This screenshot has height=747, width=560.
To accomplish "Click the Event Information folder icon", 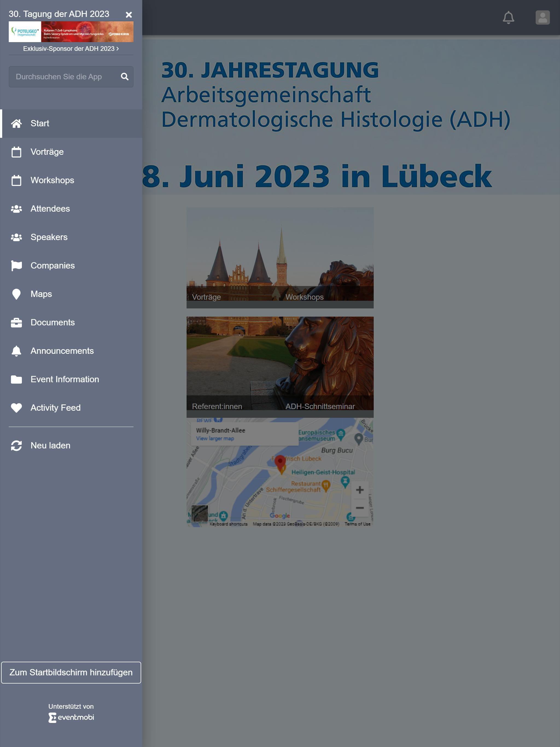I will 16,380.
